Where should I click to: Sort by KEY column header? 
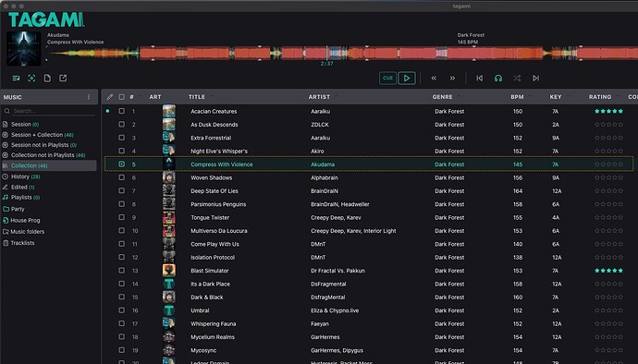(556, 97)
